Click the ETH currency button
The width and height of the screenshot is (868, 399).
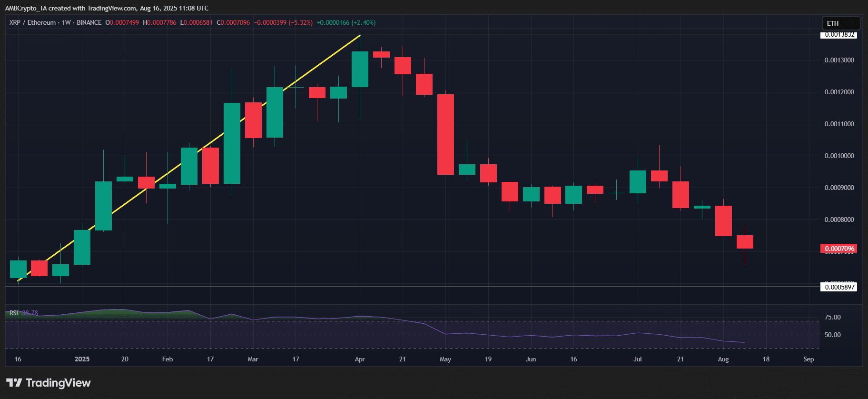[841, 23]
